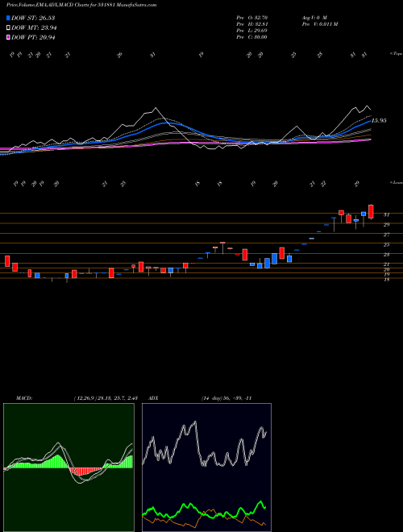This screenshot has height=532, width=403.
Task: Click the chart title mentioning MunafaSutra.com
Action: pyautogui.click(x=81, y=5)
